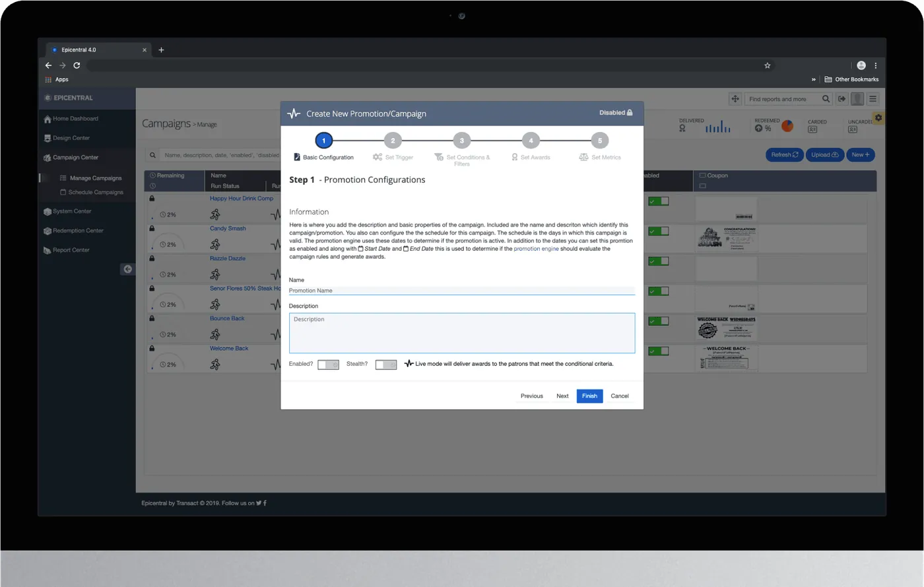Click the sign-out icon in top bar
This screenshot has width=924, height=587.
pyautogui.click(x=841, y=99)
